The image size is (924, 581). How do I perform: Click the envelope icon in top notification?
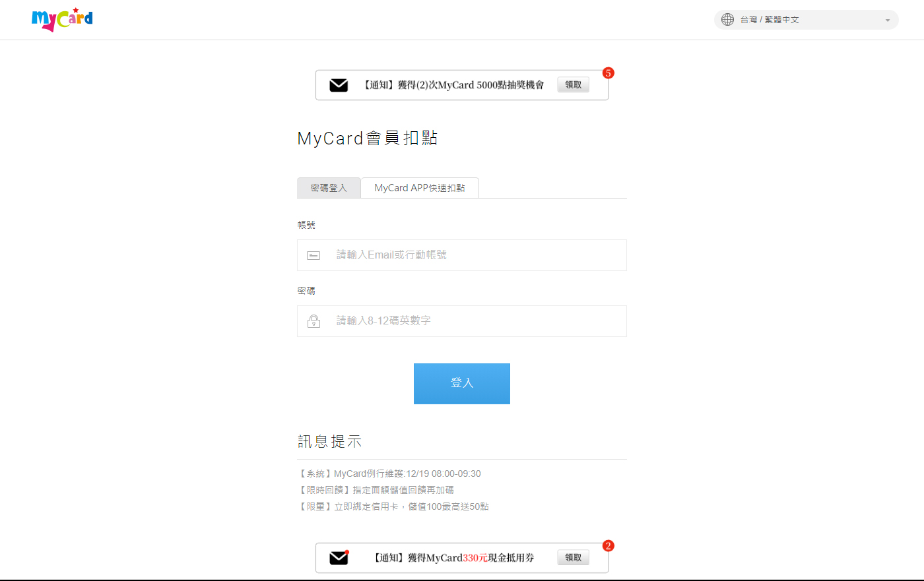pos(339,85)
